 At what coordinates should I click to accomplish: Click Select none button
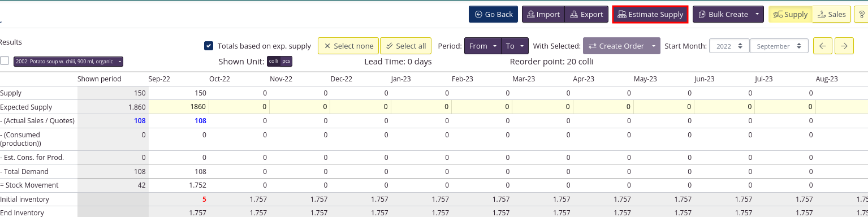tap(348, 46)
